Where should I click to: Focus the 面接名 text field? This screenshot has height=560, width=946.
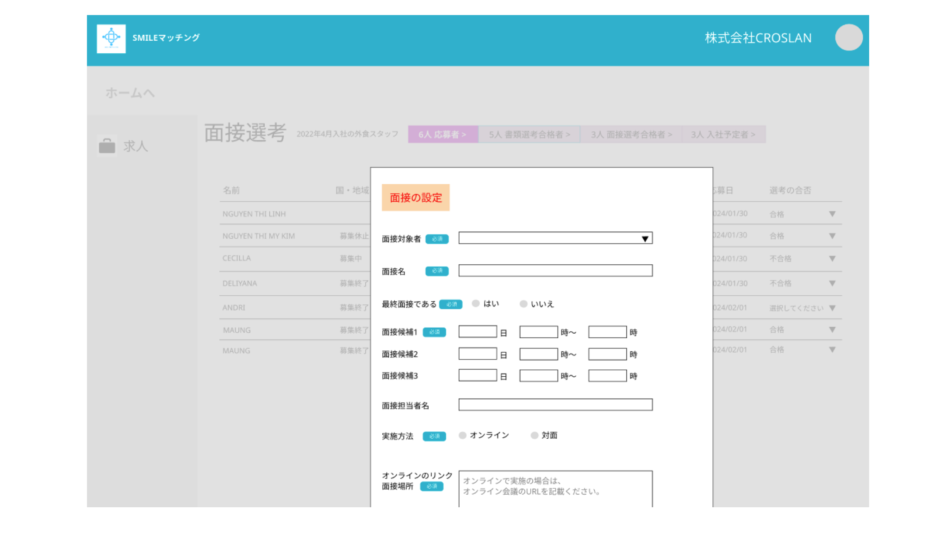[555, 271]
